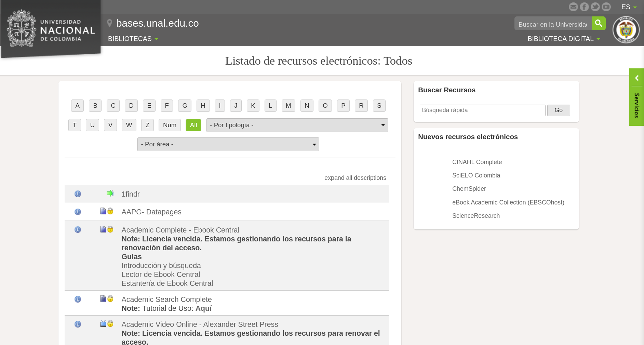Viewport: 644px width, 345px height.
Task: Filter resources by letter J
Action: tap(236, 106)
